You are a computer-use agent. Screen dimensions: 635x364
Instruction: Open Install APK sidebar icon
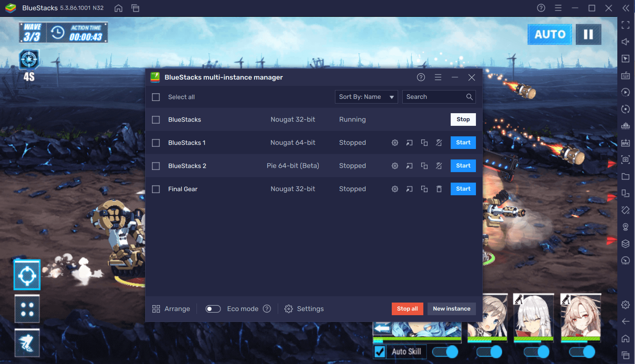[x=626, y=143]
